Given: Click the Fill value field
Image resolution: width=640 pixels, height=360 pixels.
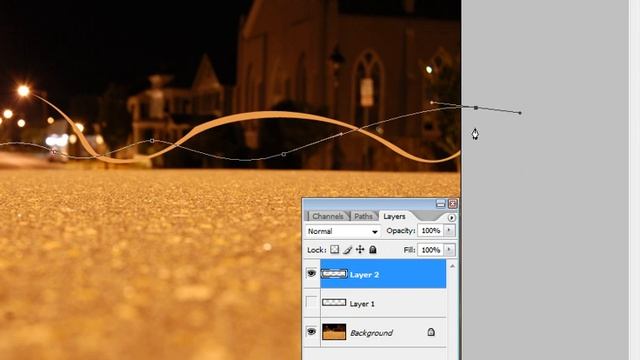Looking at the screenshot, I should (431, 249).
